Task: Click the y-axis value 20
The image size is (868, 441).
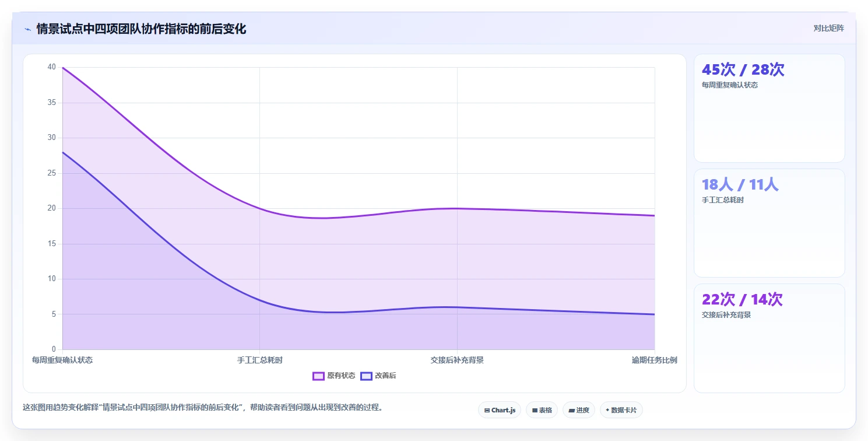Action: click(52, 208)
